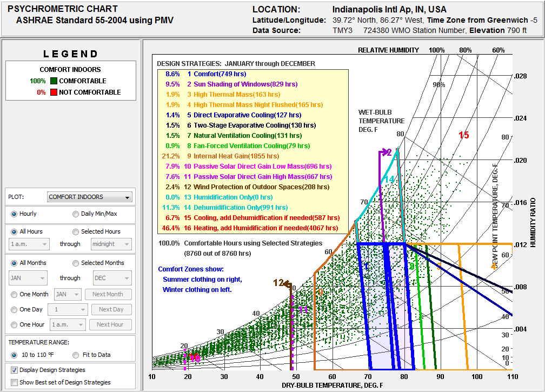545x392 pixels.
Task: Click the purple 2 zone marker on chart
Action: click(x=389, y=152)
